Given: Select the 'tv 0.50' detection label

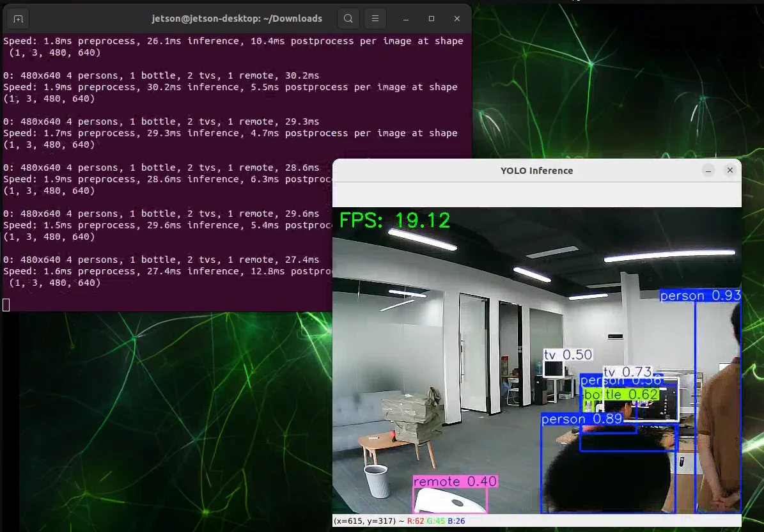Looking at the screenshot, I should pyautogui.click(x=568, y=355).
